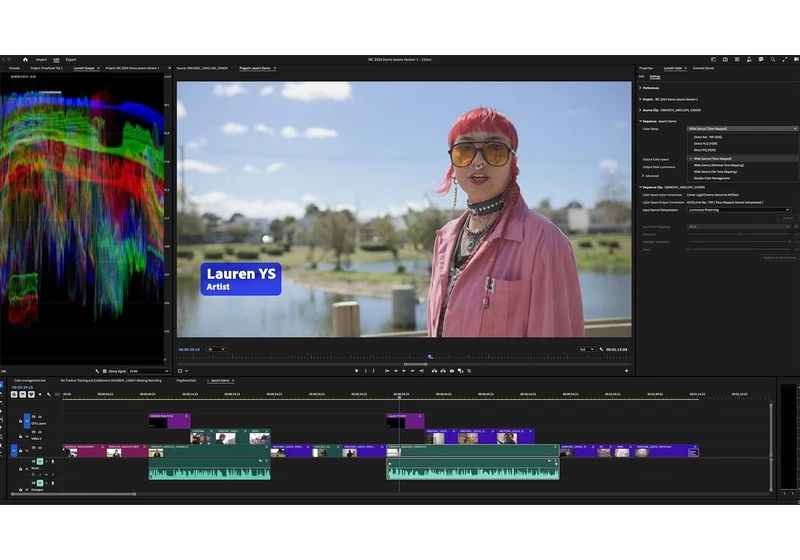This screenshot has width=800, height=560.
Task: Open the Button Editor plus icon
Action: pyautogui.click(x=627, y=371)
